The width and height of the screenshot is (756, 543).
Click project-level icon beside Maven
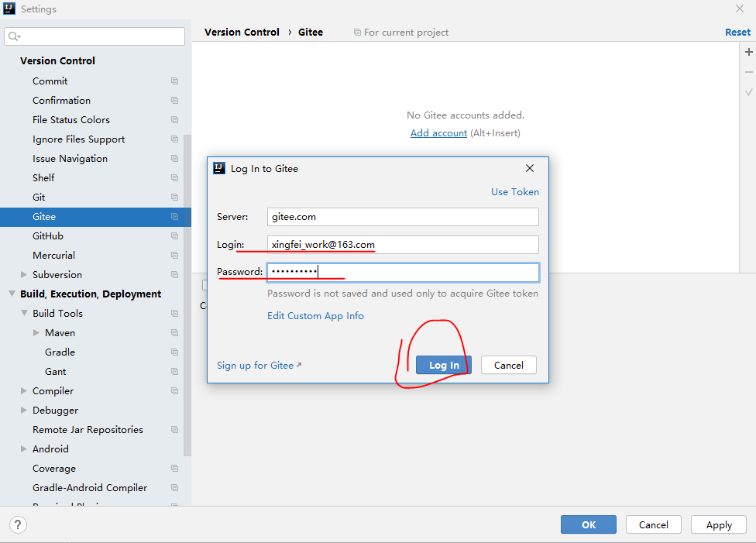pyautogui.click(x=174, y=333)
